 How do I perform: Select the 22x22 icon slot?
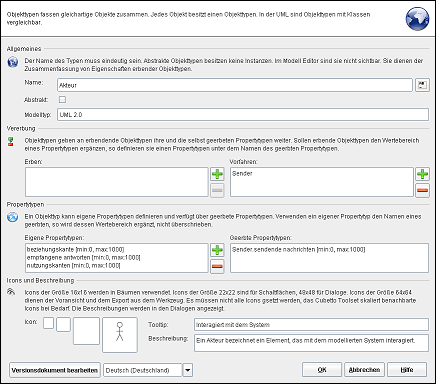pyautogui.click(x=63, y=324)
